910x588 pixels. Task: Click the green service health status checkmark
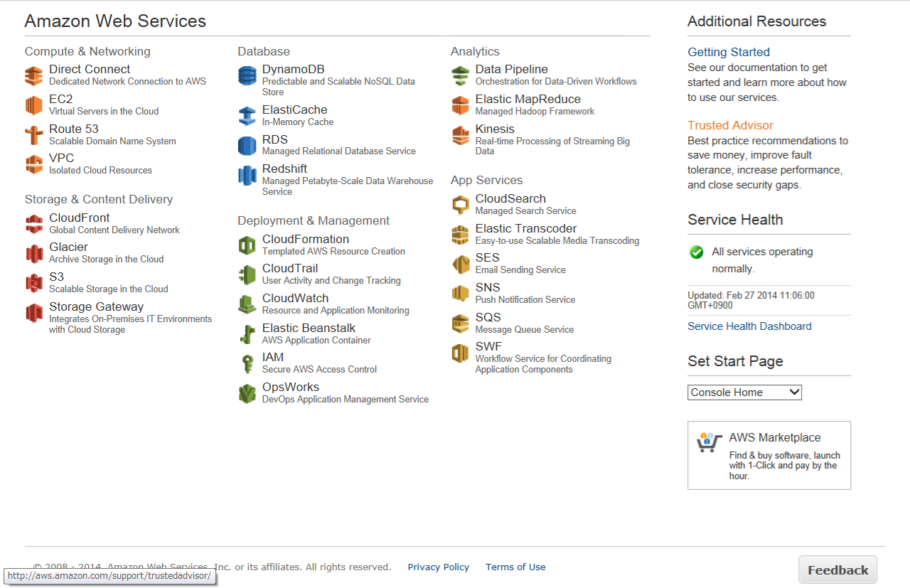(x=697, y=252)
